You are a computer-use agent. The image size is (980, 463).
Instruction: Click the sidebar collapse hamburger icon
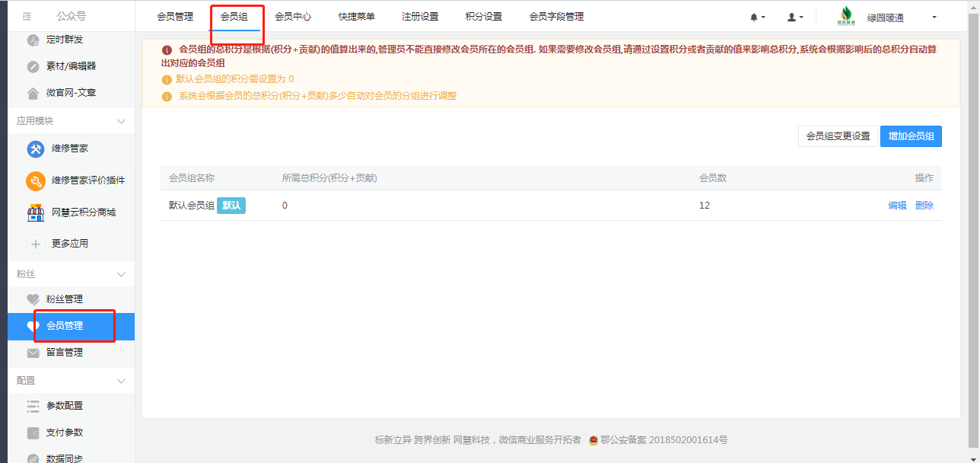coord(27,16)
